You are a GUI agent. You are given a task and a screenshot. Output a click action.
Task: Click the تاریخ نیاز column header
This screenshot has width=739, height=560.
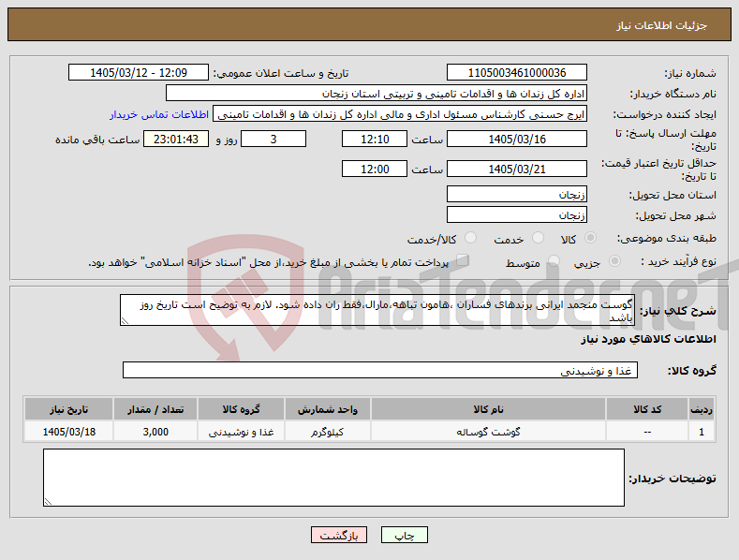click(x=68, y=409)
